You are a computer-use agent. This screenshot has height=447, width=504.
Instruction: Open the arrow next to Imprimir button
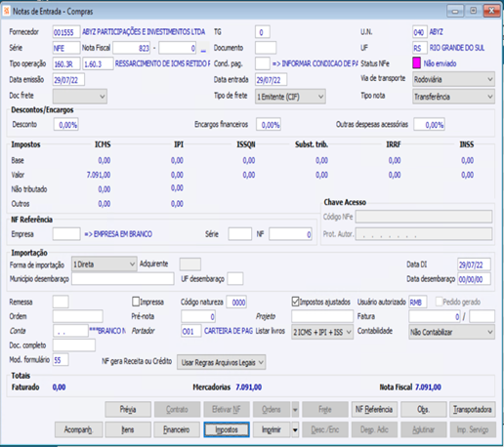[x=295, y=430]
